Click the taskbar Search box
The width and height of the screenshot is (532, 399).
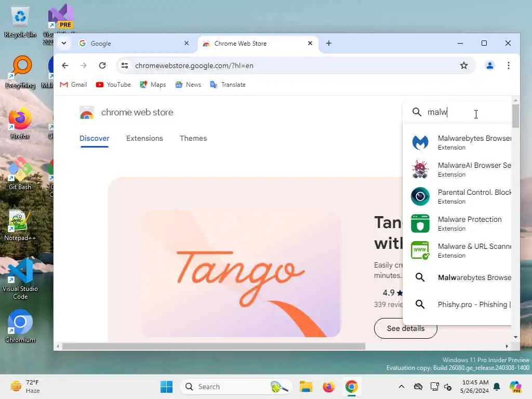click(236, 387)
